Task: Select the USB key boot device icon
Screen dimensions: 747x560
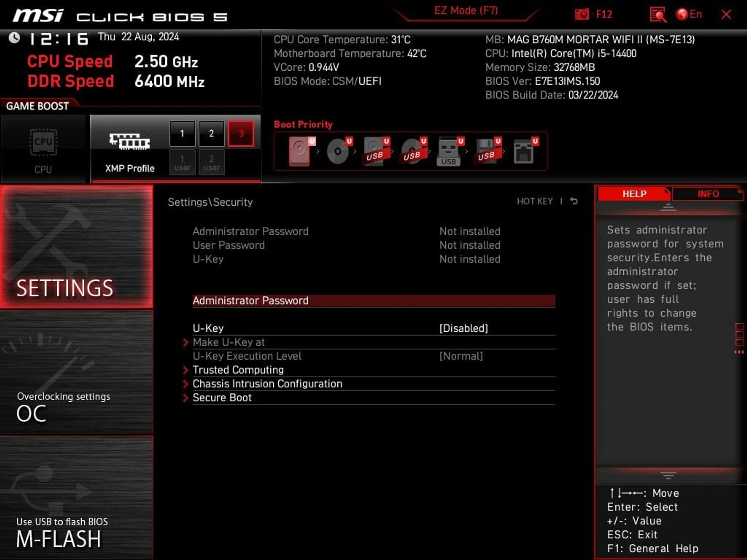Action: click(450, 151)
